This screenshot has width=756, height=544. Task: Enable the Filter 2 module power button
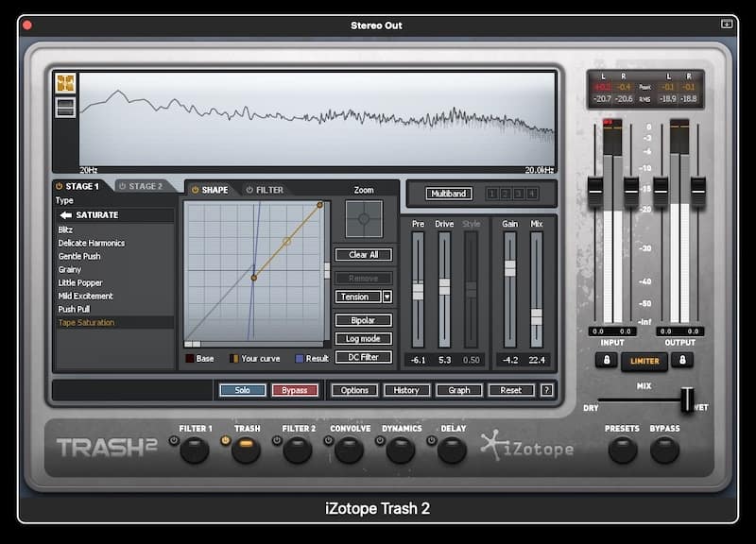pyautogui.click(x=277, y=440)
